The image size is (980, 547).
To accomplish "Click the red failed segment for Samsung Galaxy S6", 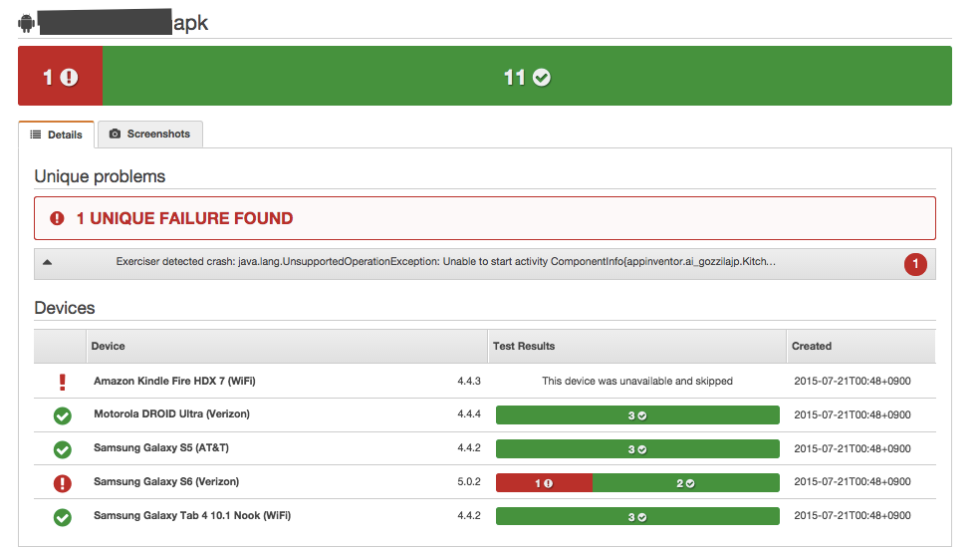I will [x=544, y=482].
